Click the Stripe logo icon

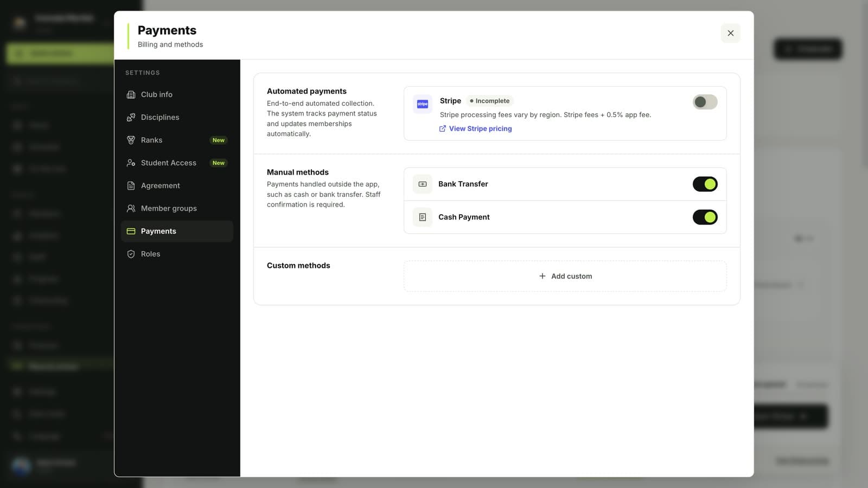coord(423,104)
